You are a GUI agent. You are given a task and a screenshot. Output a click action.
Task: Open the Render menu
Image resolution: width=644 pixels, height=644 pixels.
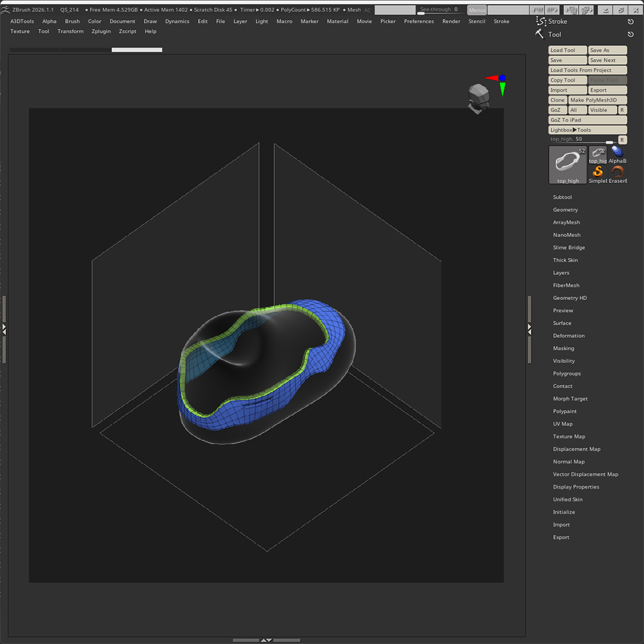451,21
